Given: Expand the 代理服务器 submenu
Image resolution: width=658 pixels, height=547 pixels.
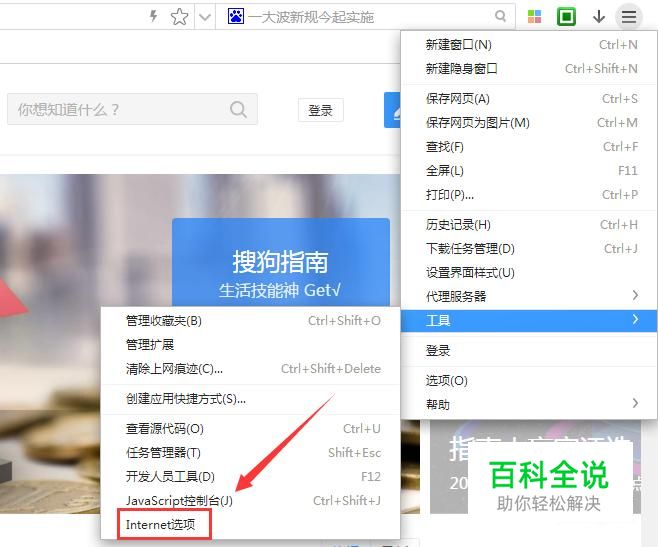Looking at the screenshot, I should pyautogui.click(x=529, y=296).
